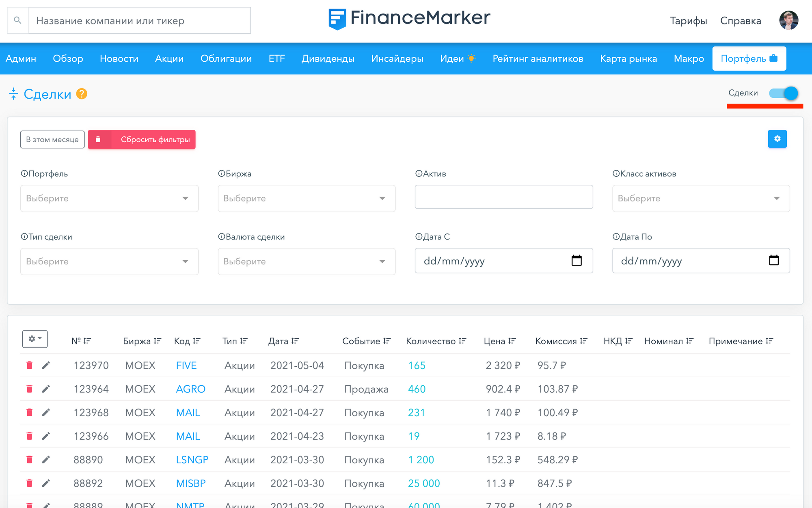Expand the Биржа filter dropdown
This screenshot has width=812, height=508.
307,198
